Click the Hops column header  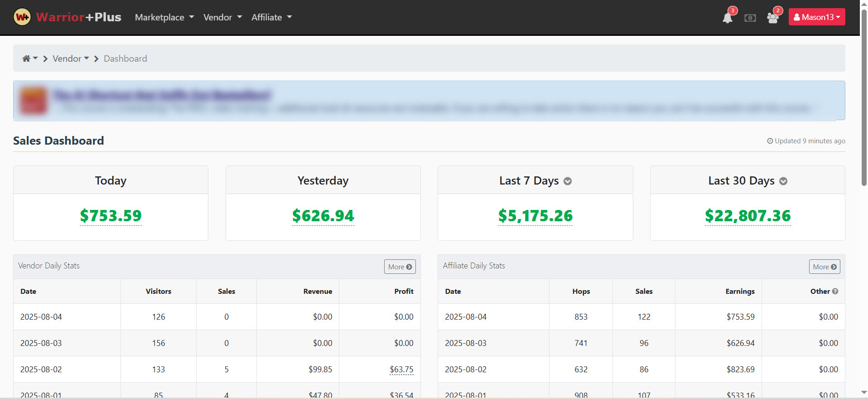point(581,292)
